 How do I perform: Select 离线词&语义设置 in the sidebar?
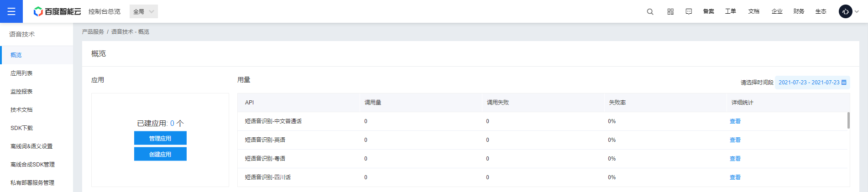pyautogui.click(x=37, y=146)
